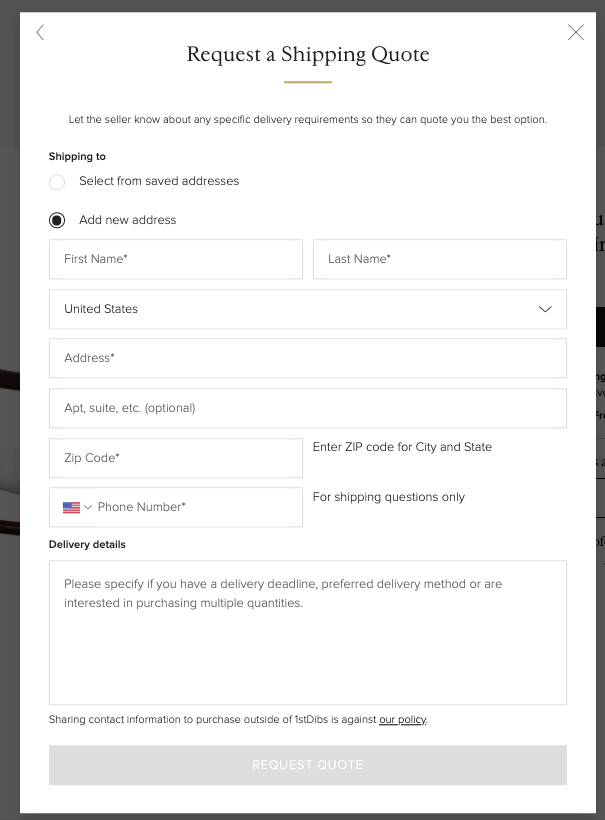605x820 pixels.
Task: Click the 'Request a Shipping Quote' heading
Action: (x=307, y=55)
